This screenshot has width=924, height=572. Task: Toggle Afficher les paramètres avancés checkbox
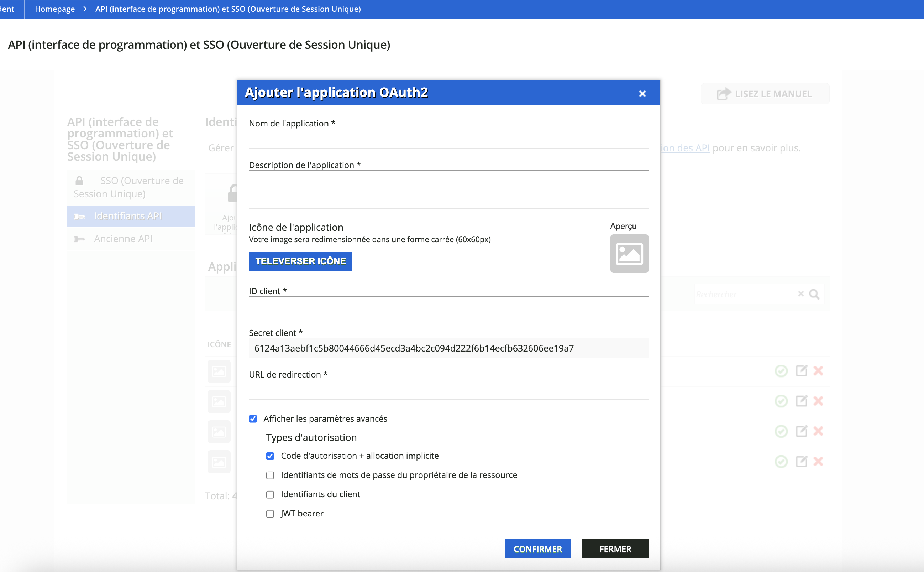tap(253, 419)
